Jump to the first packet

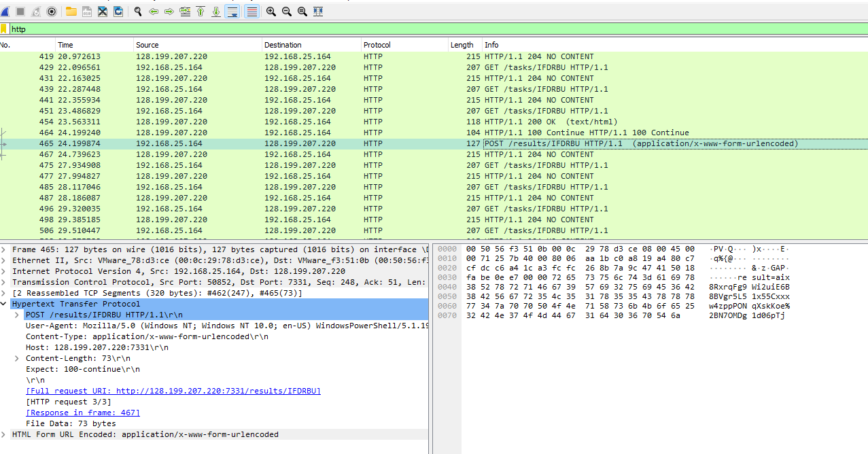[x=201, y=12]
